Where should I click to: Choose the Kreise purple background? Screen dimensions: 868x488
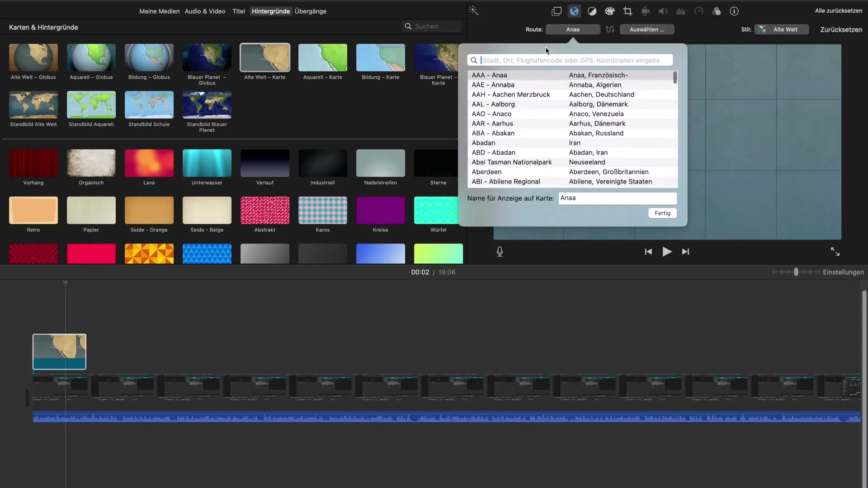[x=381, y=210]
